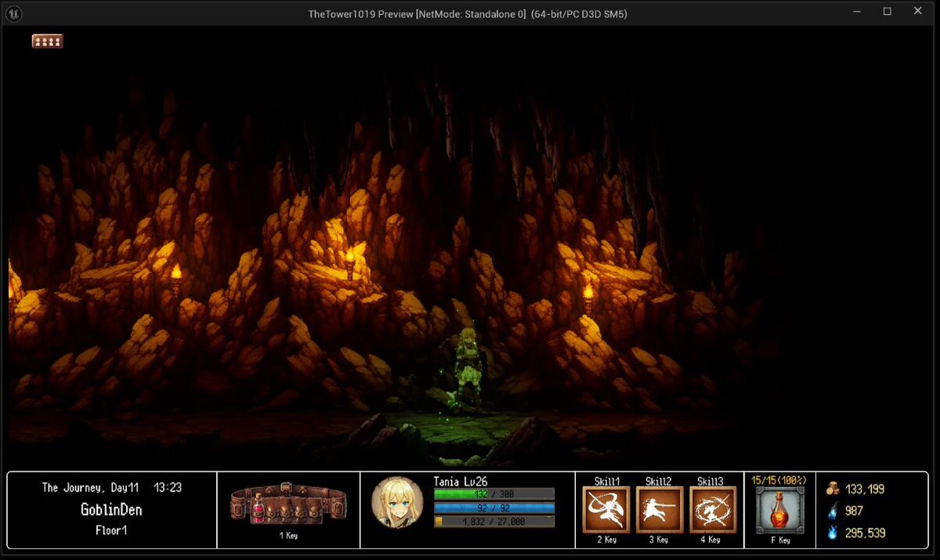The width and height of the screenshot is (940, 560).
Task: Click the green health bar
Action: (493, 494)
